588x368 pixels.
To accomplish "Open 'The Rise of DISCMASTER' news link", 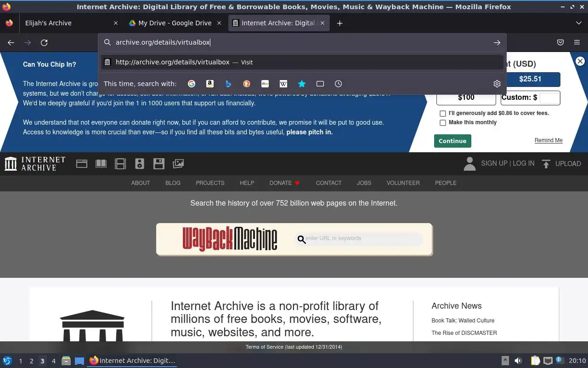I will [x=464, y=333].
